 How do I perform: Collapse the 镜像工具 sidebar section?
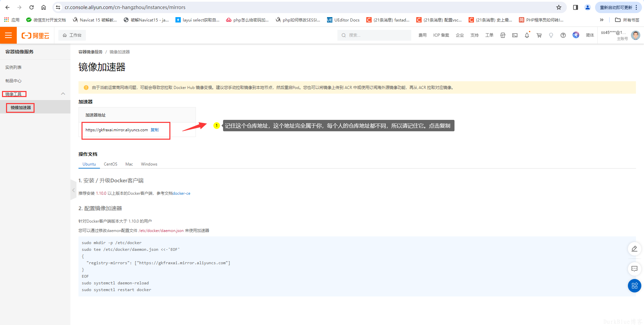click(x=63, y=94)
